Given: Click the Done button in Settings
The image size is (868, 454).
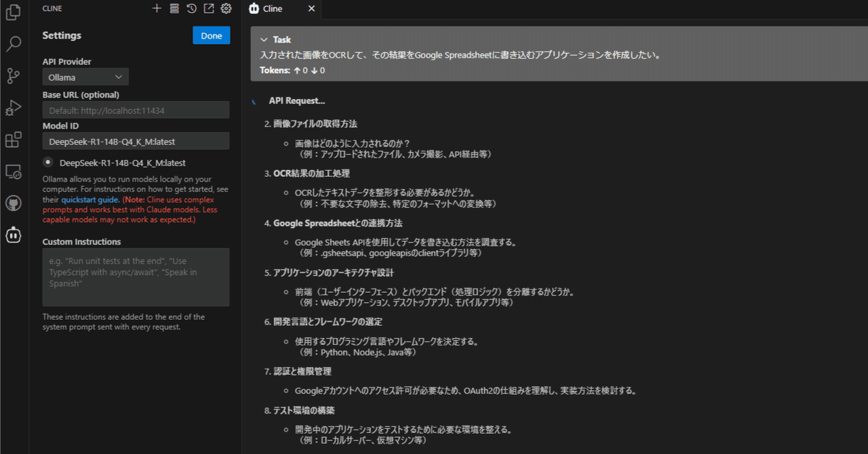Looking at the screenshot, I should (x=212, y=35).
